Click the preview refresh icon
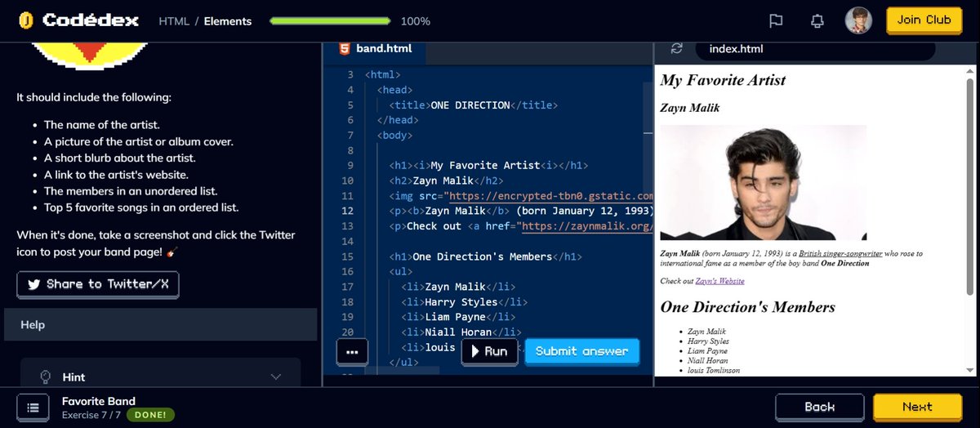980x428 pixels. (x=676, y=49)
